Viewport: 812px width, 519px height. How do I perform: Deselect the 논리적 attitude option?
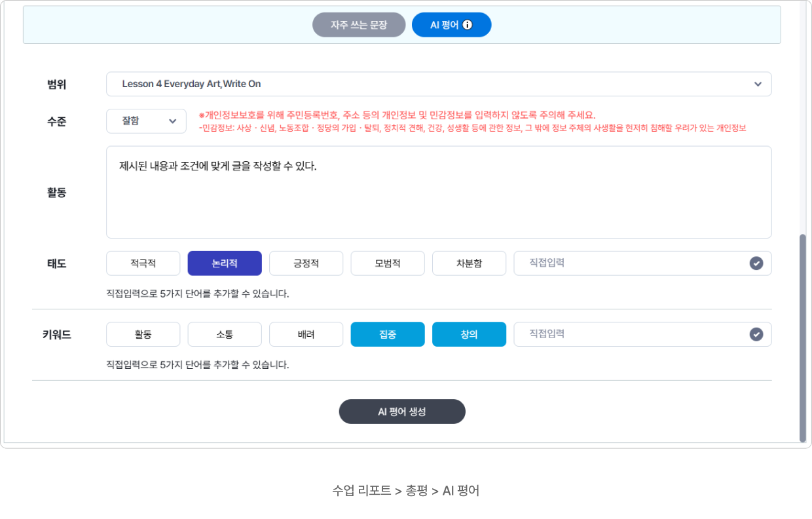click(x=225, y=263)
